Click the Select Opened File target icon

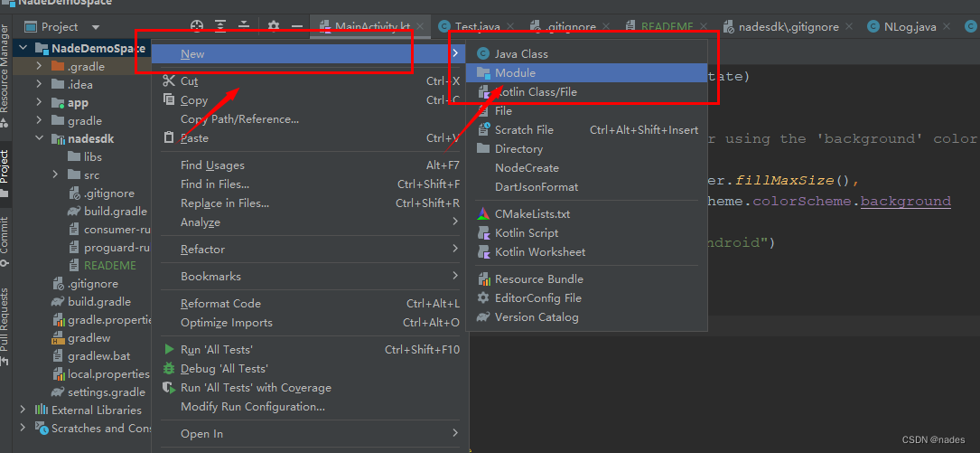pos(198,26)
